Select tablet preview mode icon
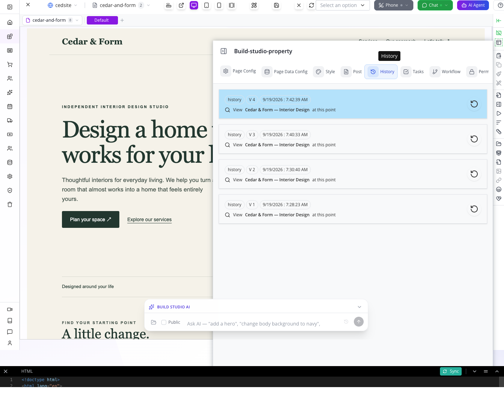Image resolution: width=504 pixels, height=420 pixels. tap(206, 5)
